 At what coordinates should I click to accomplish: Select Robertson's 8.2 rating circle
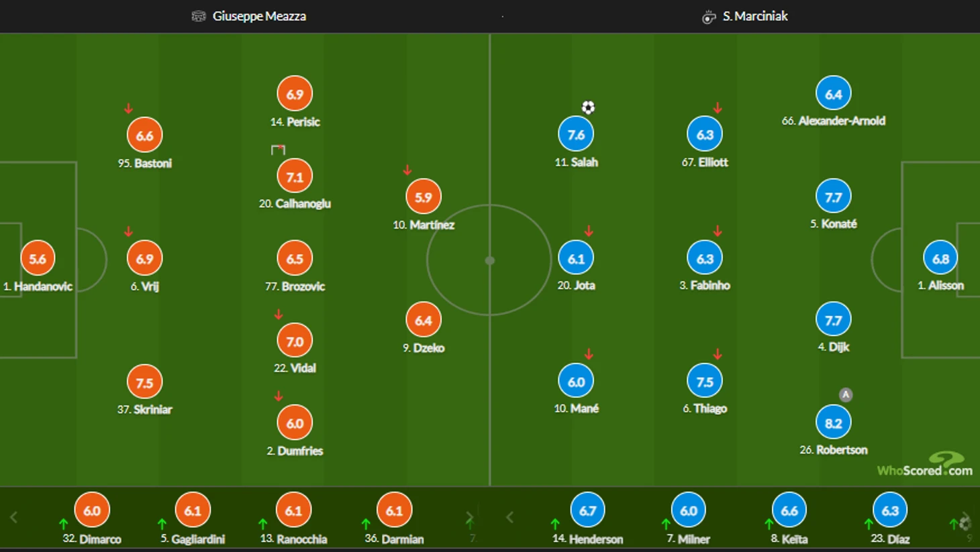834,423
